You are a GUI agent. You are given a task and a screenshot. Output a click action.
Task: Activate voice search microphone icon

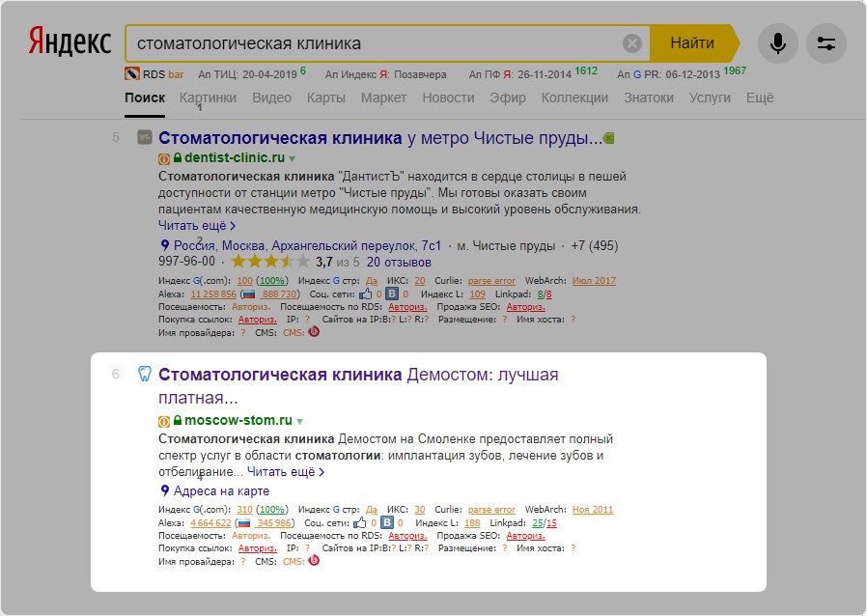pyautogui.click(x=778, y=43)
